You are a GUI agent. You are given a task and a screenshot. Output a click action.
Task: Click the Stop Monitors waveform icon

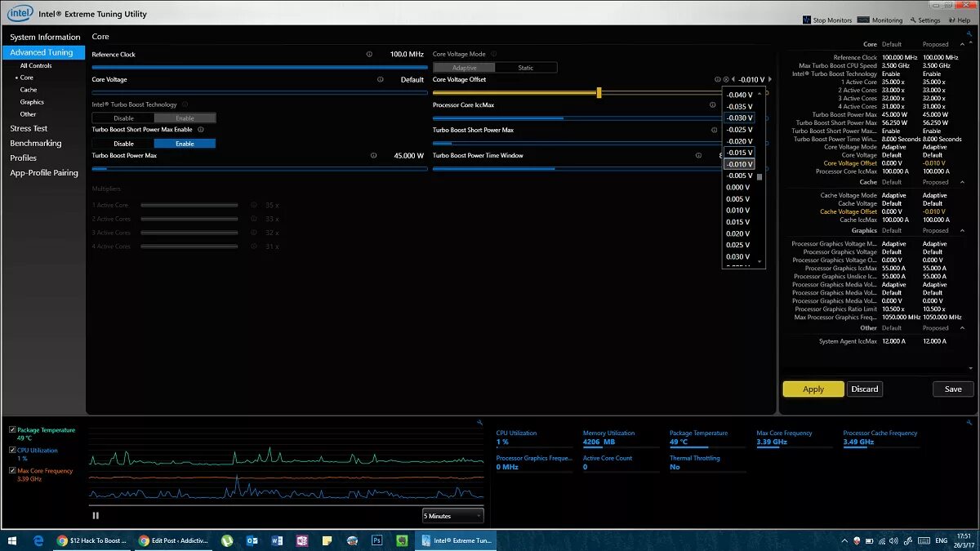pyautogui.click(x=808, y=20)
